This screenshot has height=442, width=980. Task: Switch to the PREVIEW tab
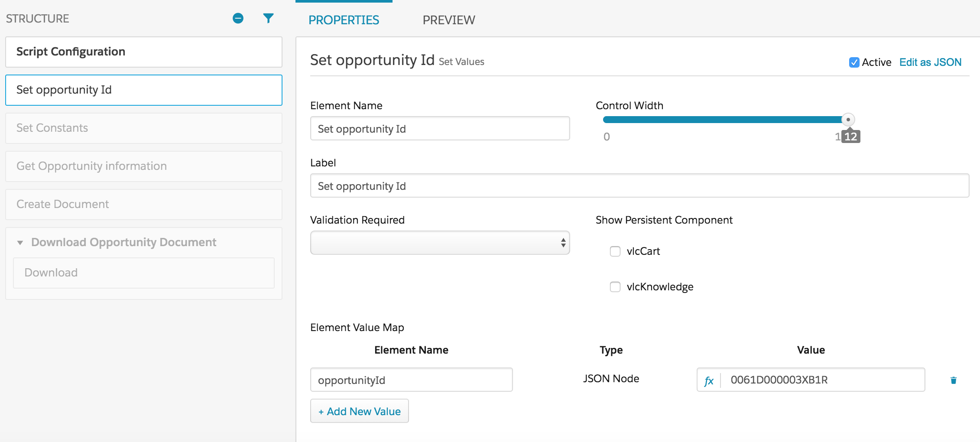coord(449,19)
